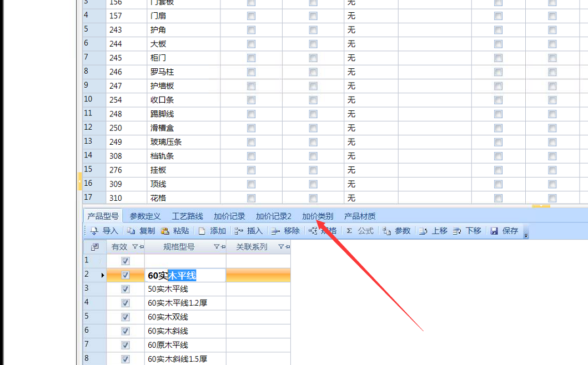Open the 公式 formula tool
Viewport: 588px width, 365px height.
tap(350, 231)
